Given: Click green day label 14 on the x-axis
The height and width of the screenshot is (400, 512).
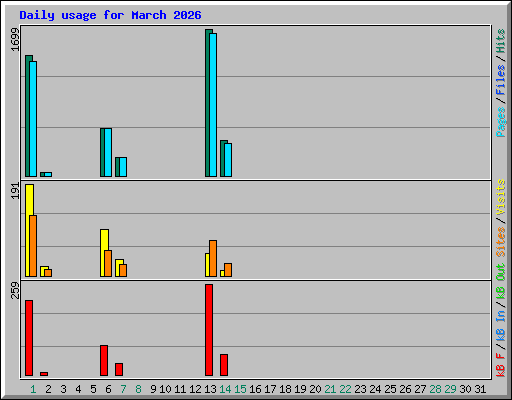Looking at the screenshot, I should coord(225,389).
